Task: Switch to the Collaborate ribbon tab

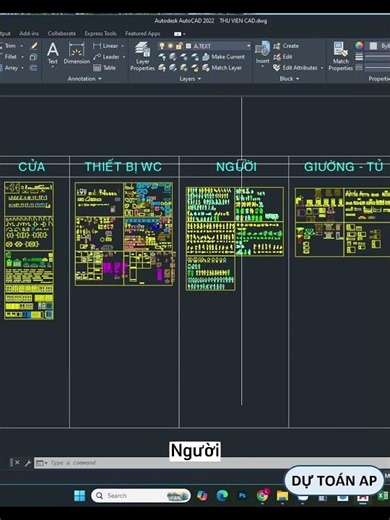Action: point(62,34)
